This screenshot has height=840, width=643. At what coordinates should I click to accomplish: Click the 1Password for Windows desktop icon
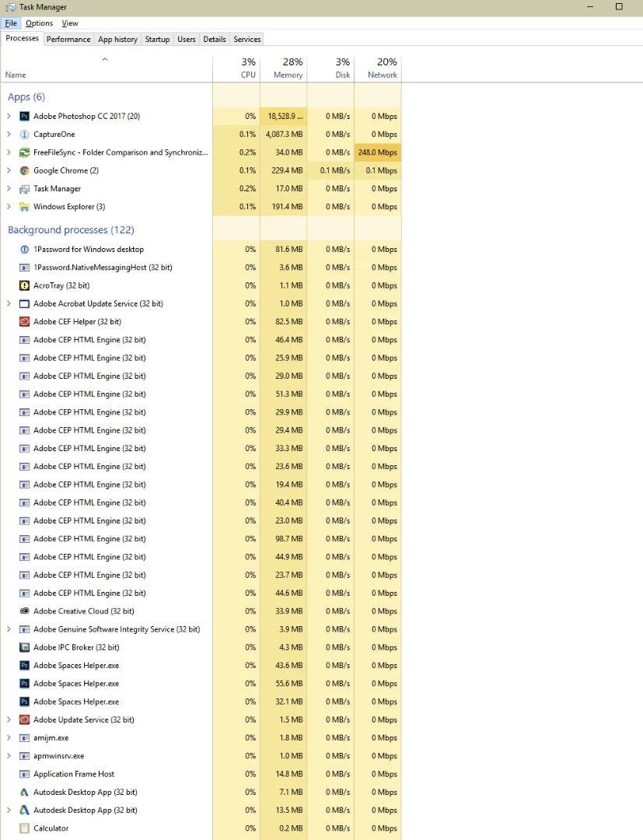[24, 250]
